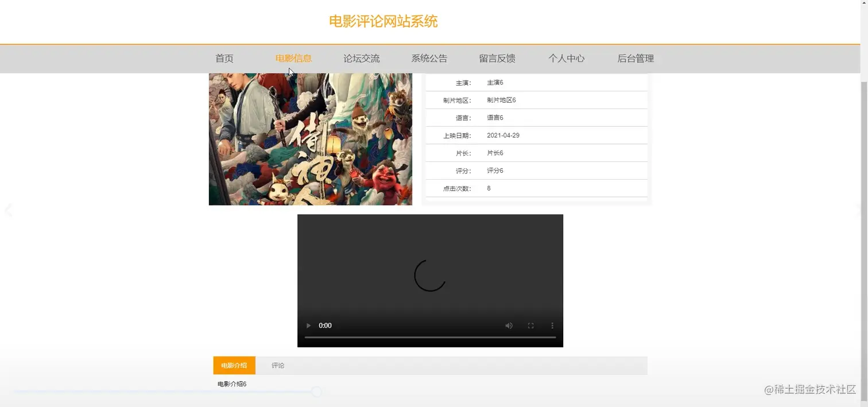Click the 片长6 value text
Viewport: 868px width, 407px height.
pyautogui.click(x=495, y=153)
